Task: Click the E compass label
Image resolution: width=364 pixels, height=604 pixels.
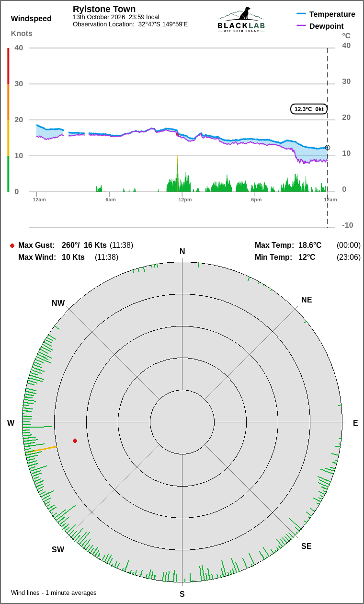Action: click(355, 423)
